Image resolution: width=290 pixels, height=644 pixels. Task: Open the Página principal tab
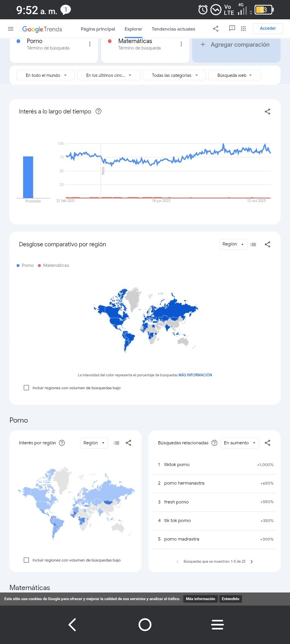pos(98,29)
